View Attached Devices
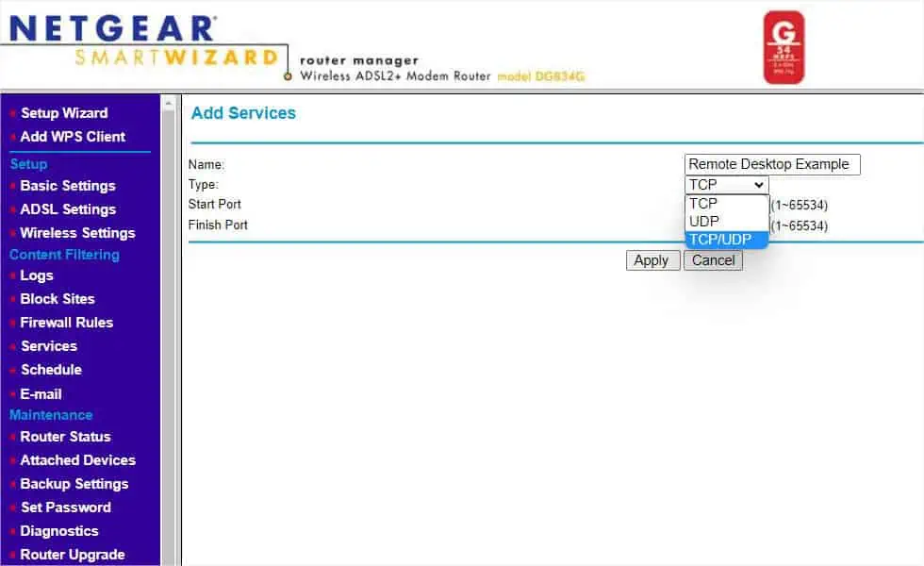Screen dimensions: 924x566 tap(76, 460)
